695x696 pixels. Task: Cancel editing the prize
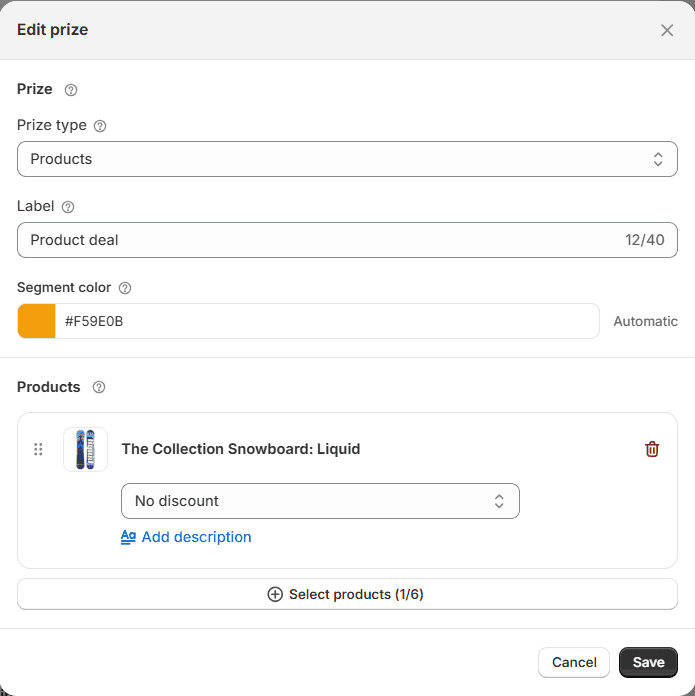(x=574, y=662)
